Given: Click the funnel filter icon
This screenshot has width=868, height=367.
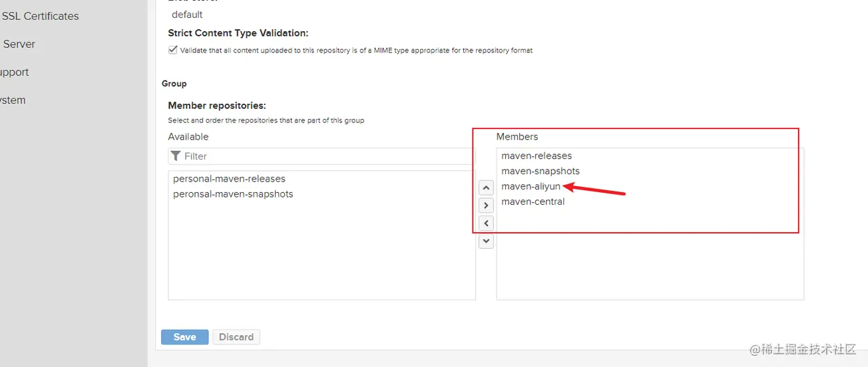Looking at the screenshot, I should (x=176, y=156).
